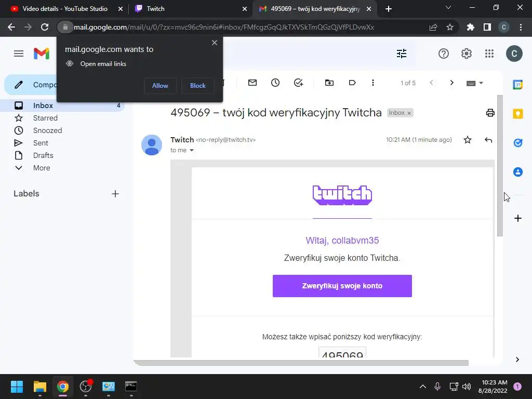Share this page icon in address bar

pos(433,27)
